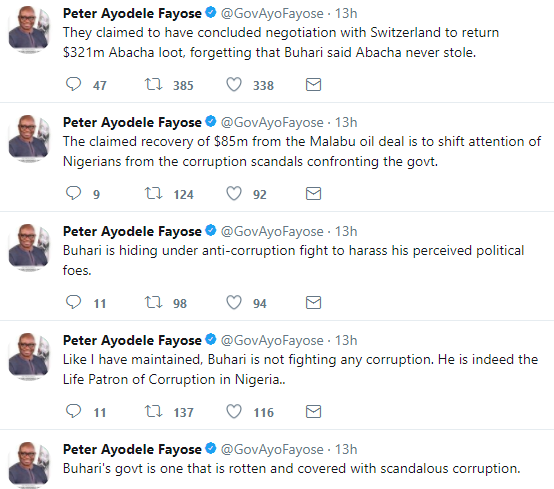Like the Malabu oil deal tweet

(234, 194)
